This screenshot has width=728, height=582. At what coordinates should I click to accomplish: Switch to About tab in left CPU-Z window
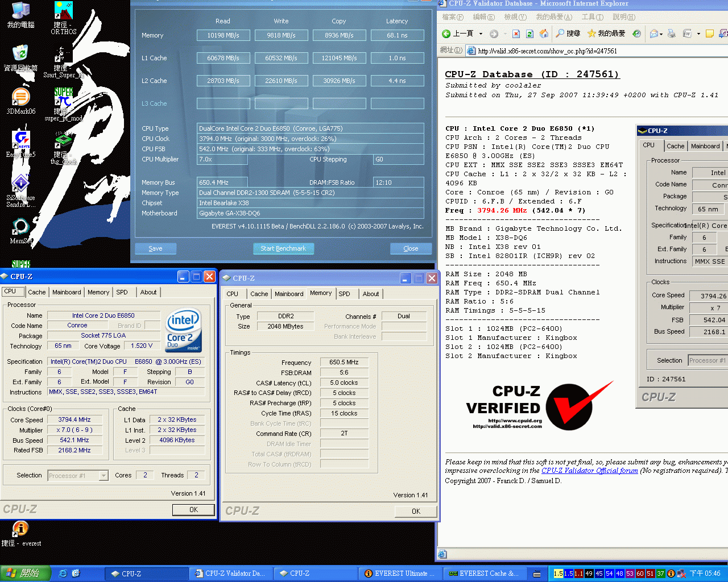pos(148,292)
